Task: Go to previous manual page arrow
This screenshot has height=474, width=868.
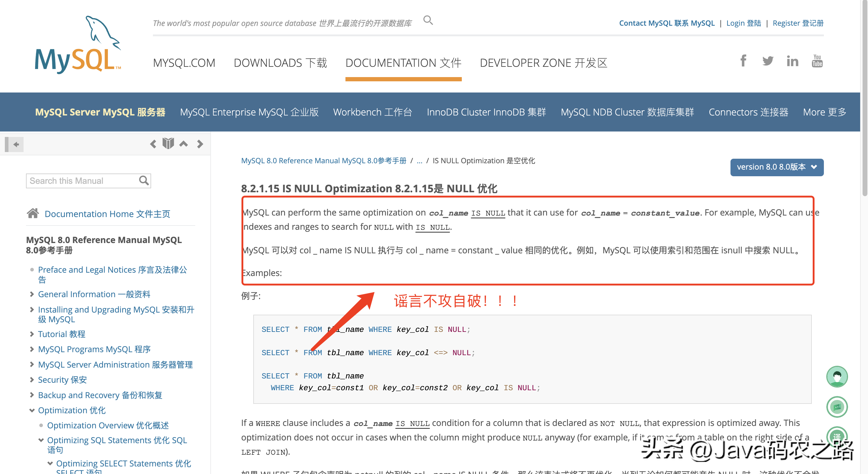Action: click(x=153, y=144)
